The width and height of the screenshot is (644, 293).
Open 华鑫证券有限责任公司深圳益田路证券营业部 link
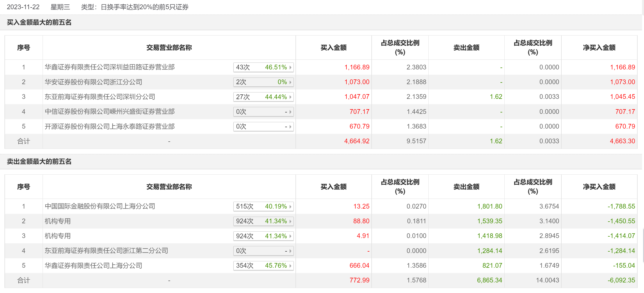[110, 67]
